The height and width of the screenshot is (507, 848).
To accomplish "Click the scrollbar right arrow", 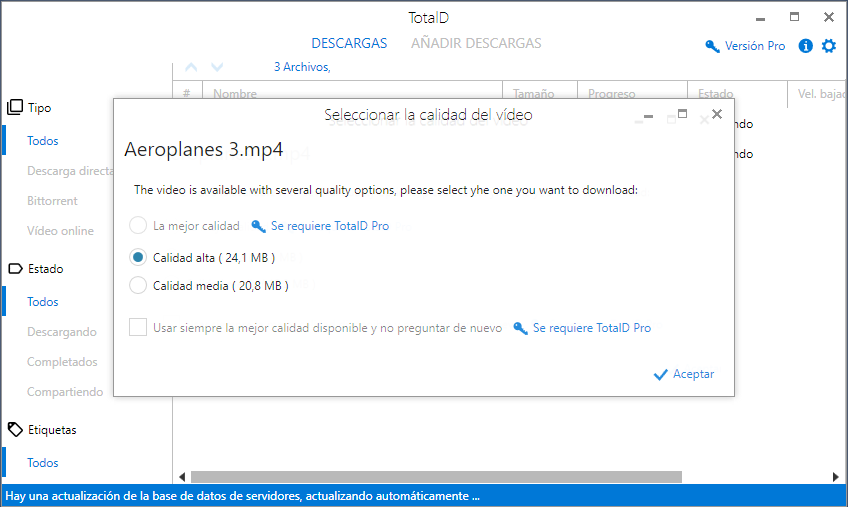I will (836, 477).
